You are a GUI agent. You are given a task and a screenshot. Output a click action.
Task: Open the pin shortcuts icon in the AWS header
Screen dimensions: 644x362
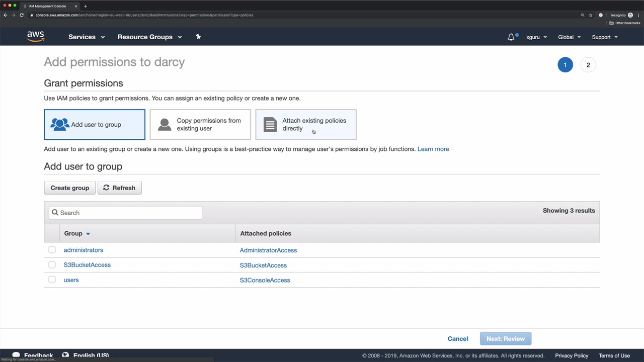tap(198, 37)
